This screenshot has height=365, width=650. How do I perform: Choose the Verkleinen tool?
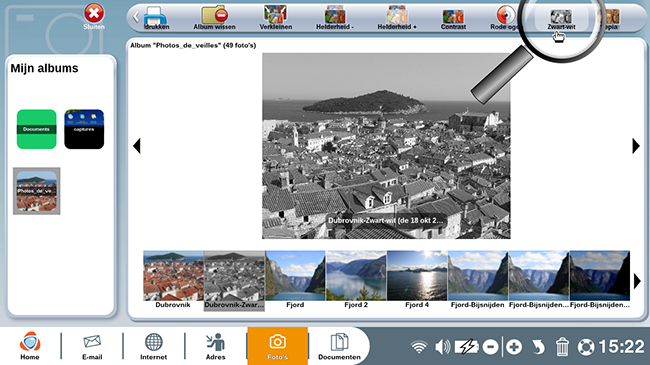click(276, 18)
